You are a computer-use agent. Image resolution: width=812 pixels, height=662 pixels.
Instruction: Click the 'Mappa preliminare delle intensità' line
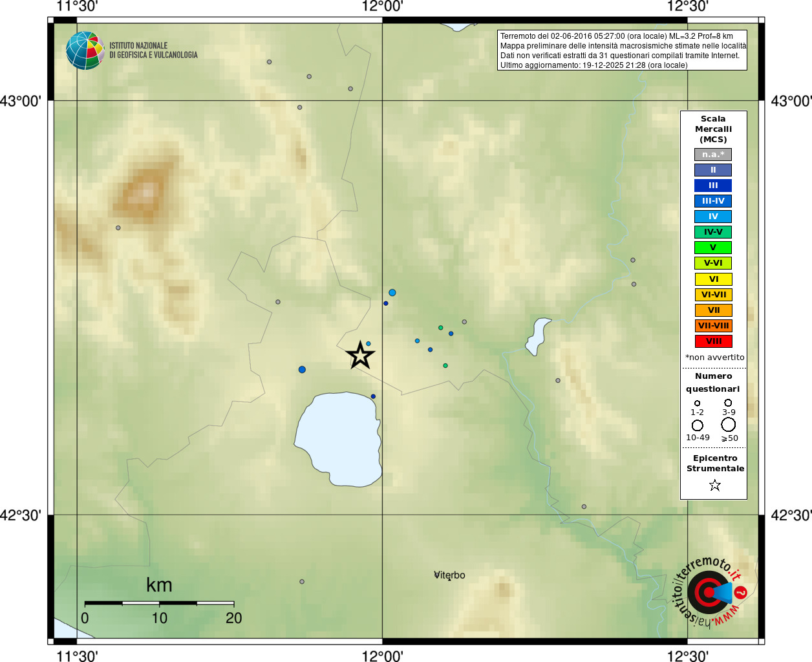pyautogui.click(x=623, y=46)
